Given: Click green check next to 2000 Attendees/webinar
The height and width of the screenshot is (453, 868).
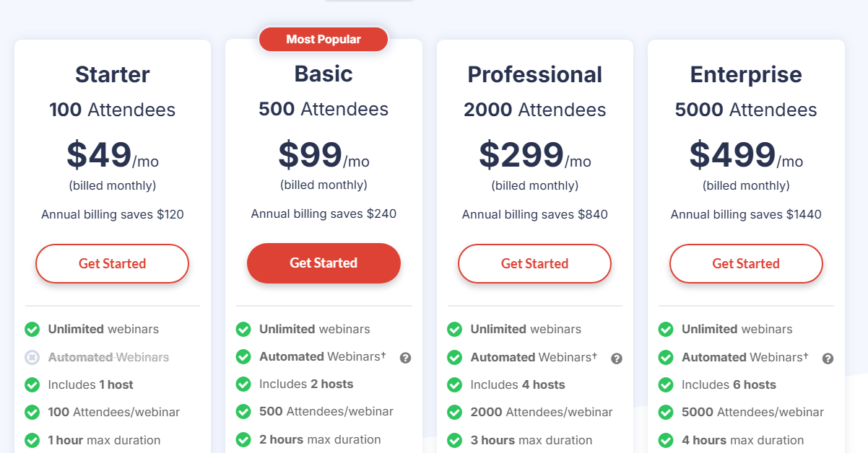Looking at the screenshot, I should [x=455, y=413].
